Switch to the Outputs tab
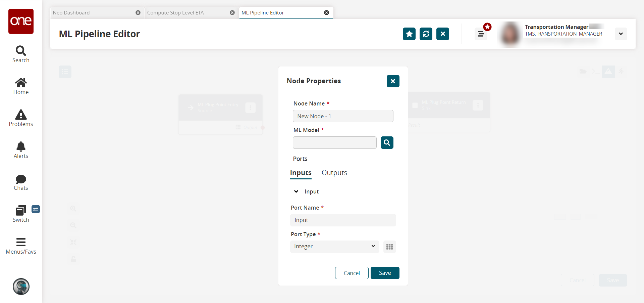Image resolution: width=644 pixels, height=303 pixels. [x=334, y=173]
